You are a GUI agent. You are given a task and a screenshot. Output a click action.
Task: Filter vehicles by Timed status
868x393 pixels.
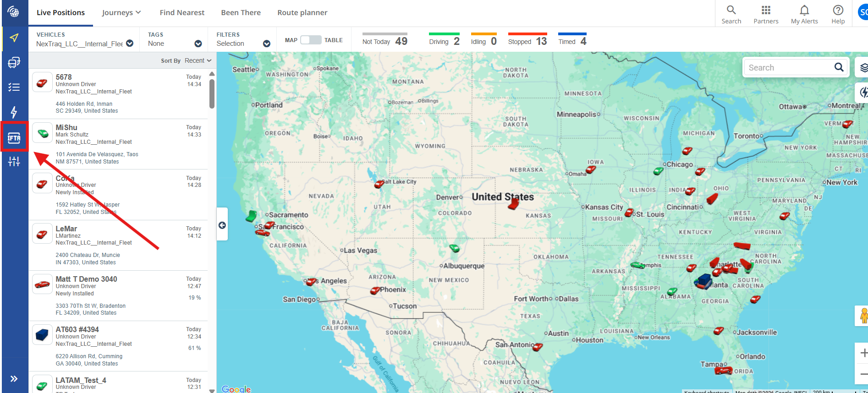tap(572, 40)
